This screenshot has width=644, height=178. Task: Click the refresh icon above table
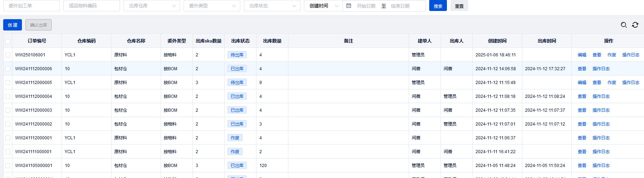point(635,25)
